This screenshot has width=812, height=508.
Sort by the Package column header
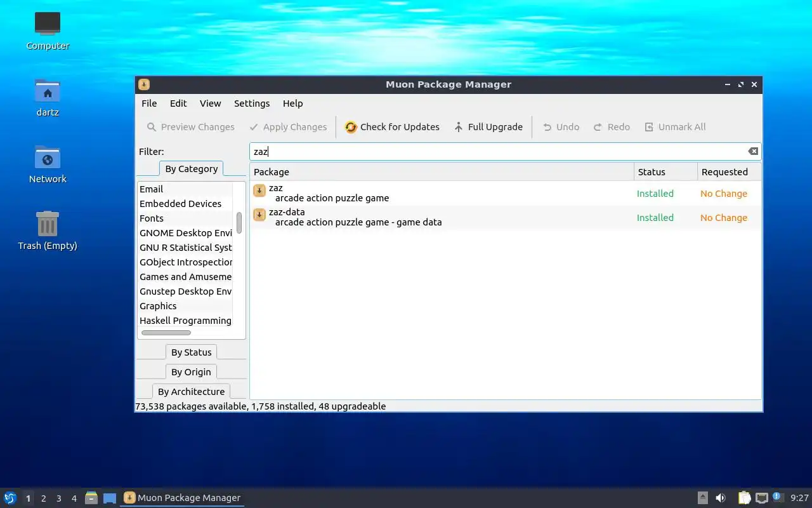(x=442, y=172)
